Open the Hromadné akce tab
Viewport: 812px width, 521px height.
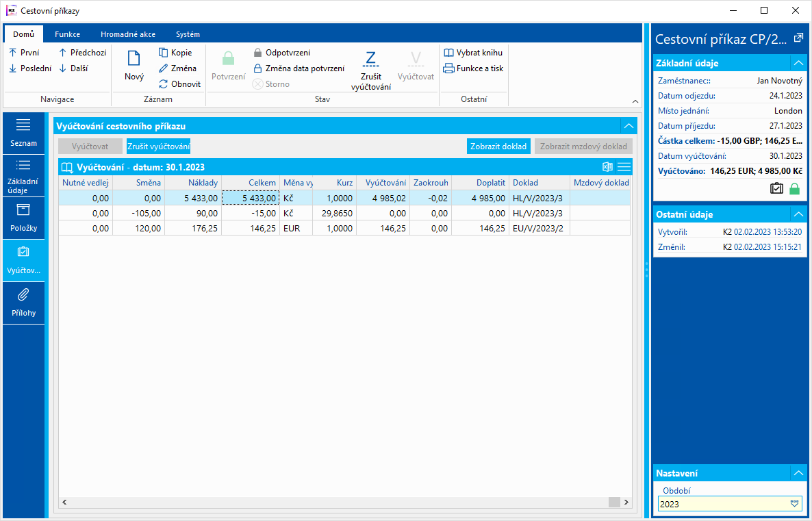coord(127,34)
